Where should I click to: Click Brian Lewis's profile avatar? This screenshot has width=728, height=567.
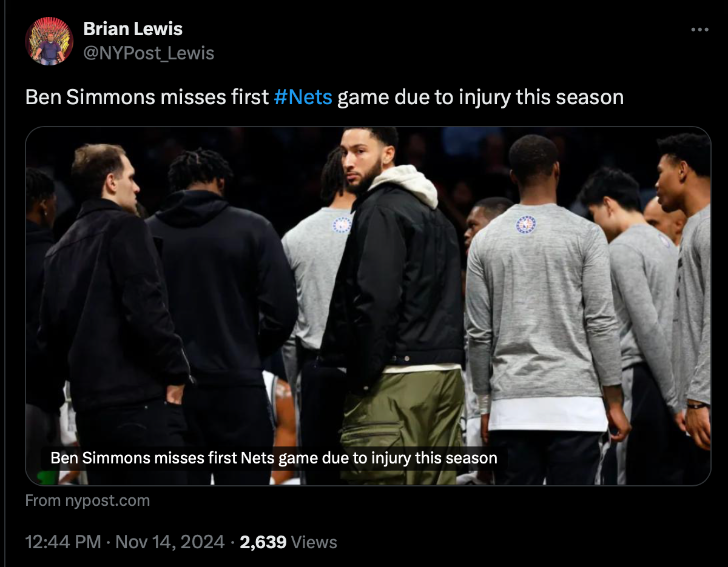coord(49,41)
